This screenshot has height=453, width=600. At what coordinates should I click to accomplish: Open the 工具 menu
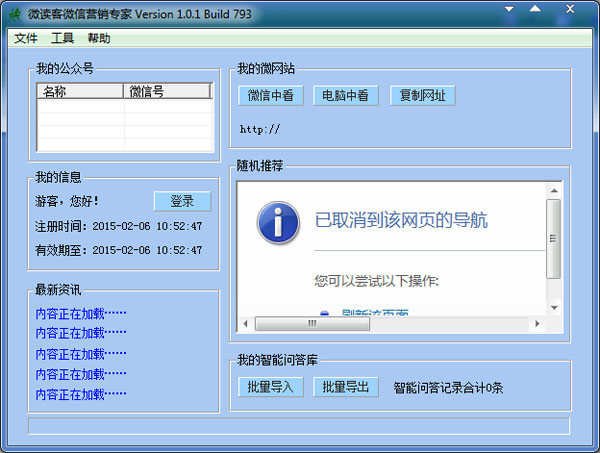62,38
